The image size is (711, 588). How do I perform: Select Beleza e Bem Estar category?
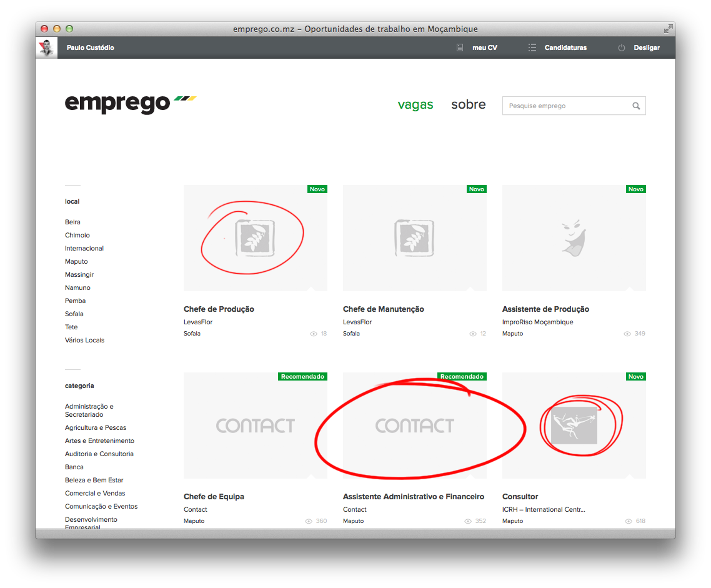point(94,481)
